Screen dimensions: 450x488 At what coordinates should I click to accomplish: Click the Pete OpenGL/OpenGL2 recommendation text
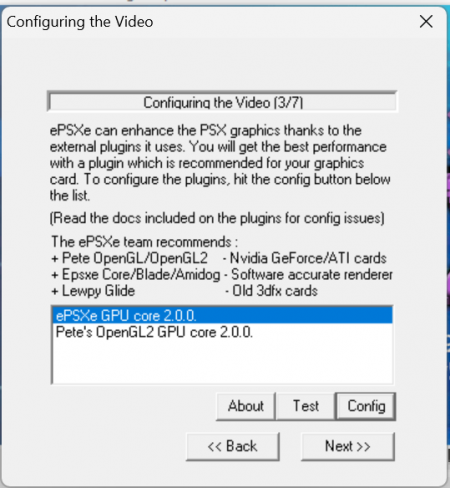pos(129,258)
